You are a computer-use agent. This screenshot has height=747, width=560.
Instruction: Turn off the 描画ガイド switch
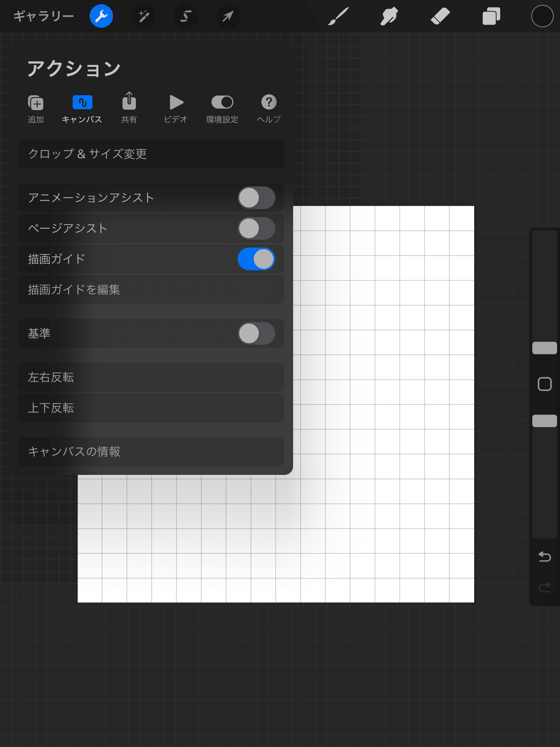point(256,259)
